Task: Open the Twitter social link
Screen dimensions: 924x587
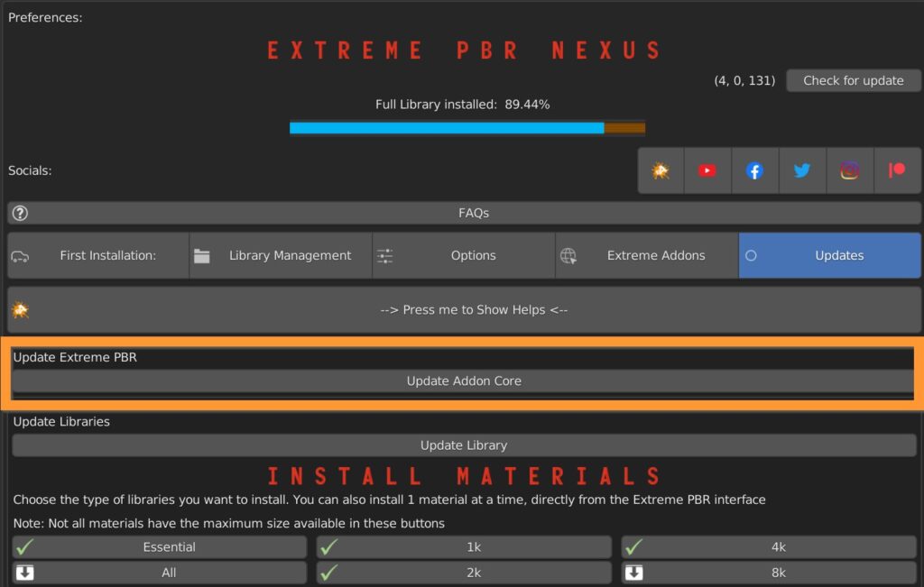Action: [802, 170]
